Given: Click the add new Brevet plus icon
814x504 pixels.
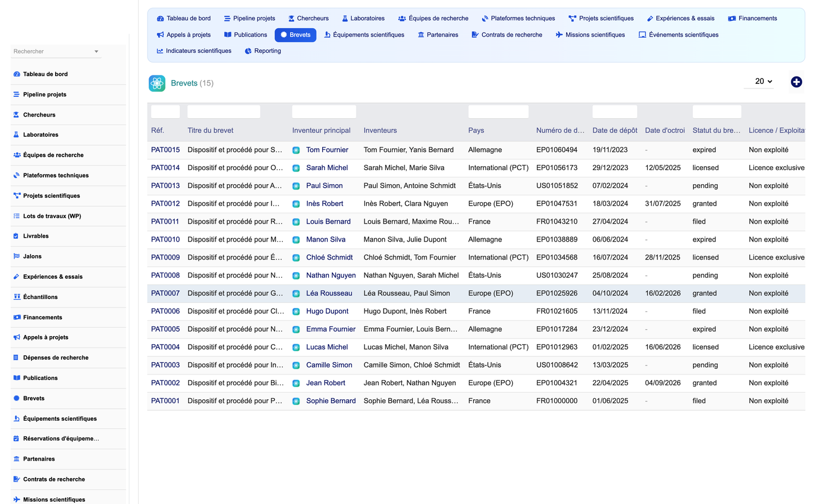Looking at the screenshot, I should 796,82.
